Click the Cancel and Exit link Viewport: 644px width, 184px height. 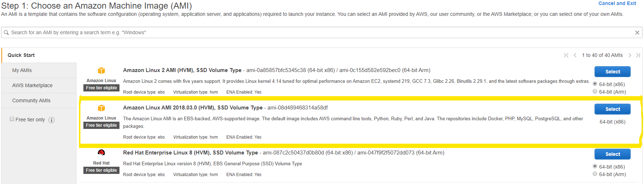pos(617,3)
